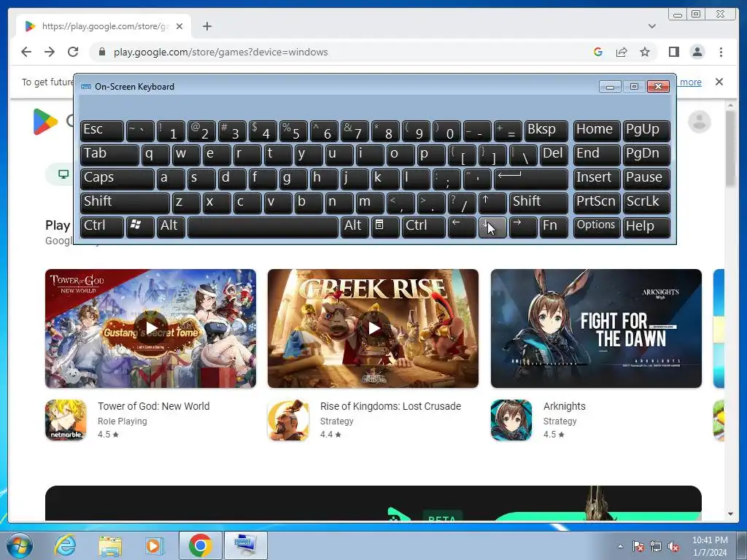Open Arknights app icon

pos(511,420)
